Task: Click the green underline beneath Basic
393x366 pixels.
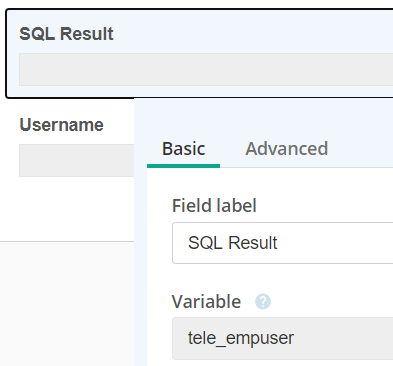Action: click(x=183, y=166)
